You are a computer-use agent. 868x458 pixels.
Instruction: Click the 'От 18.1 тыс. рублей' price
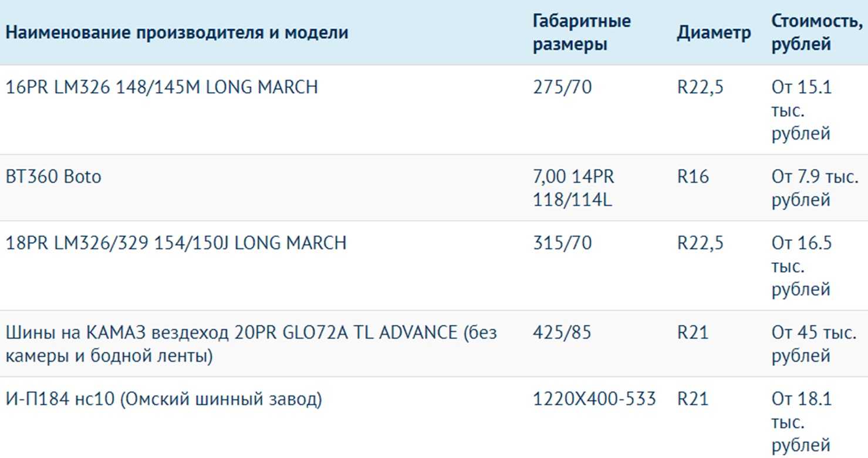[x=802, y=422]
